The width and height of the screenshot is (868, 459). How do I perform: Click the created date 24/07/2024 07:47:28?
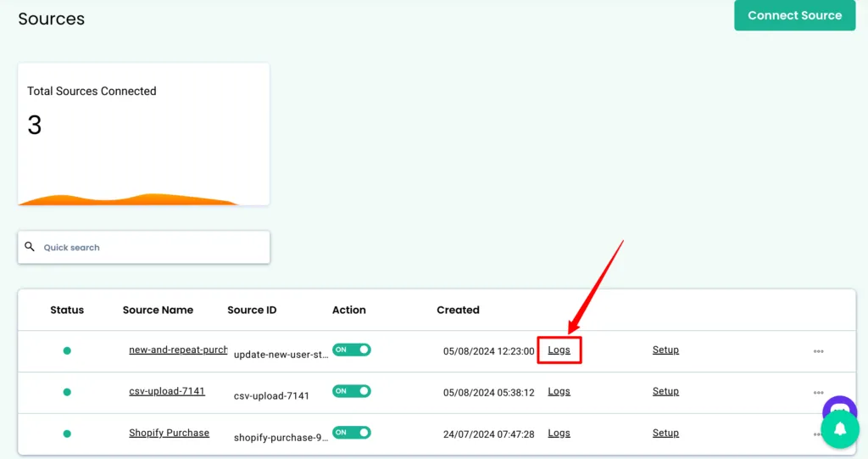coord(489,434)
